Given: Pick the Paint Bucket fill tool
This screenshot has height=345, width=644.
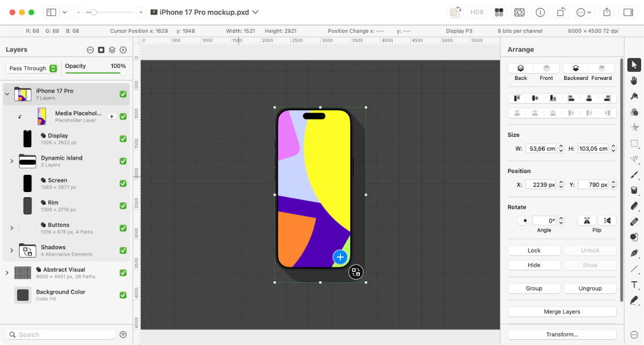Looking at the screenshot, I should [634, 190].
